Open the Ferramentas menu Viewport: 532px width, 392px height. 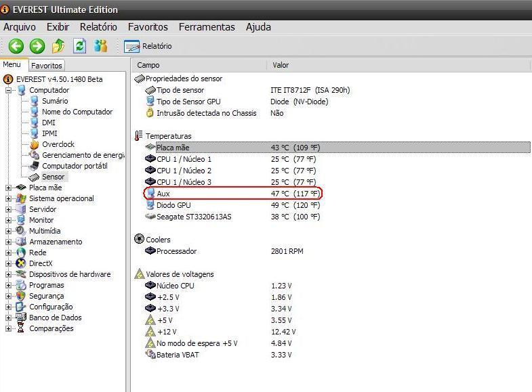pos(207,27)
